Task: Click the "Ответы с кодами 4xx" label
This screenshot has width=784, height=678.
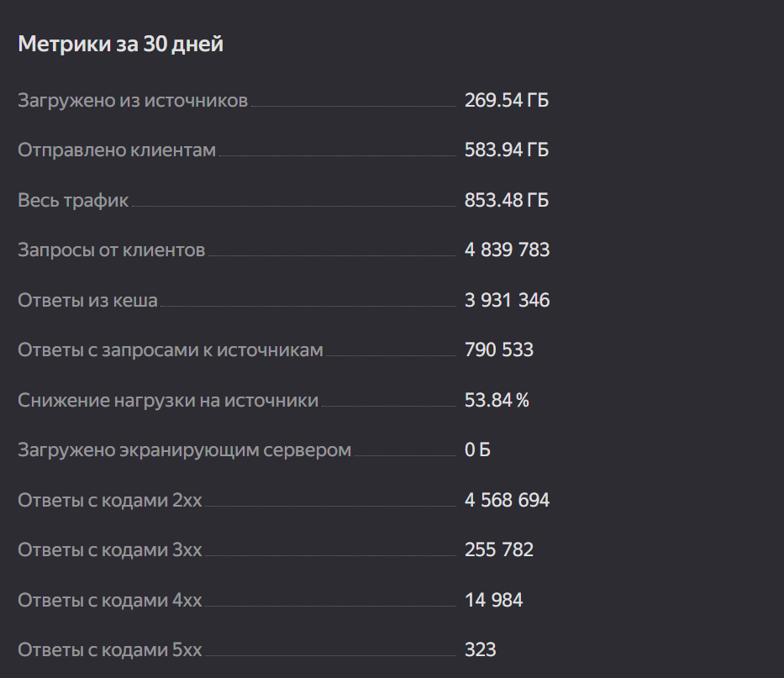Action: (109, 601)
